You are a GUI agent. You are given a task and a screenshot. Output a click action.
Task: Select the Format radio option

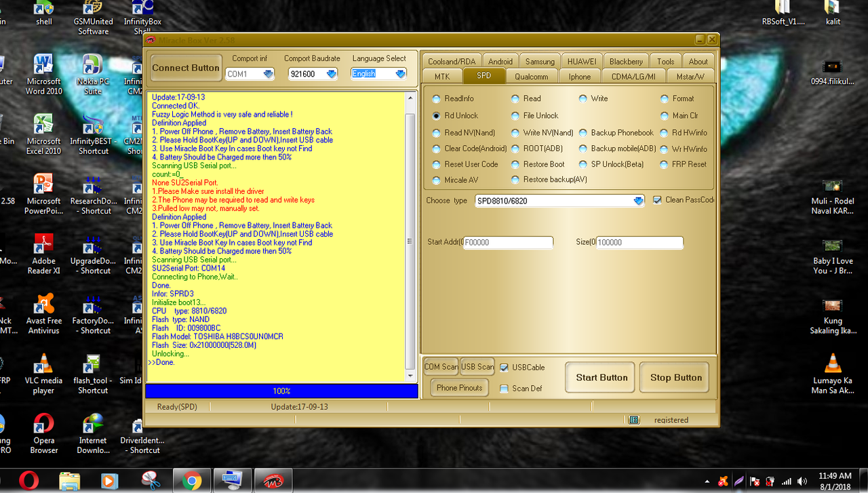click(x=677, y=98)
